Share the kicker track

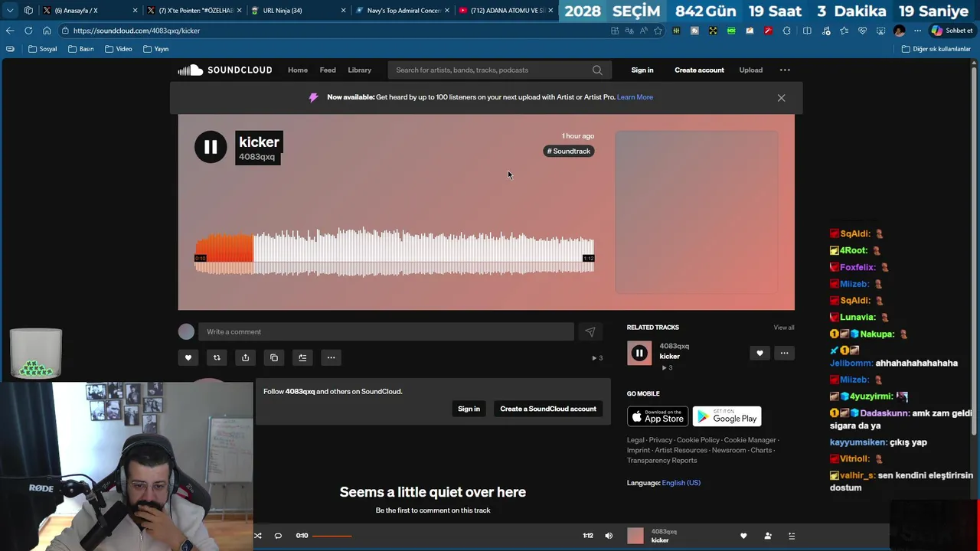(245, 357)
